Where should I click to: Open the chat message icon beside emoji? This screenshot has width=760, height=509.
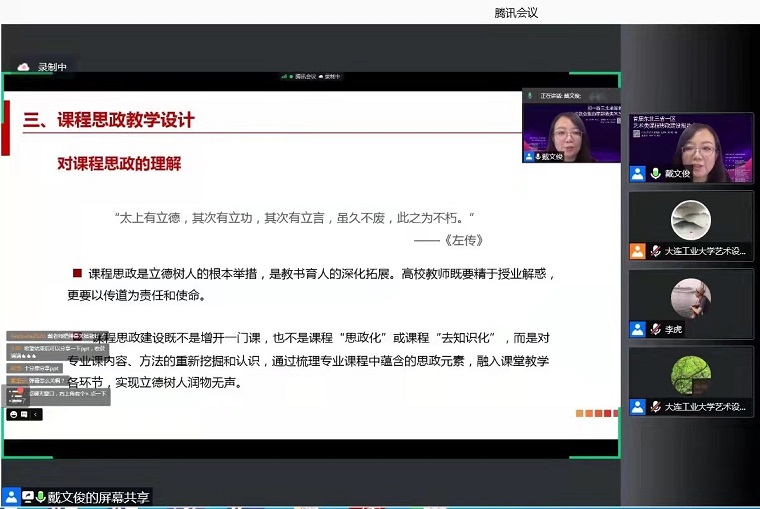pos(24,414)
